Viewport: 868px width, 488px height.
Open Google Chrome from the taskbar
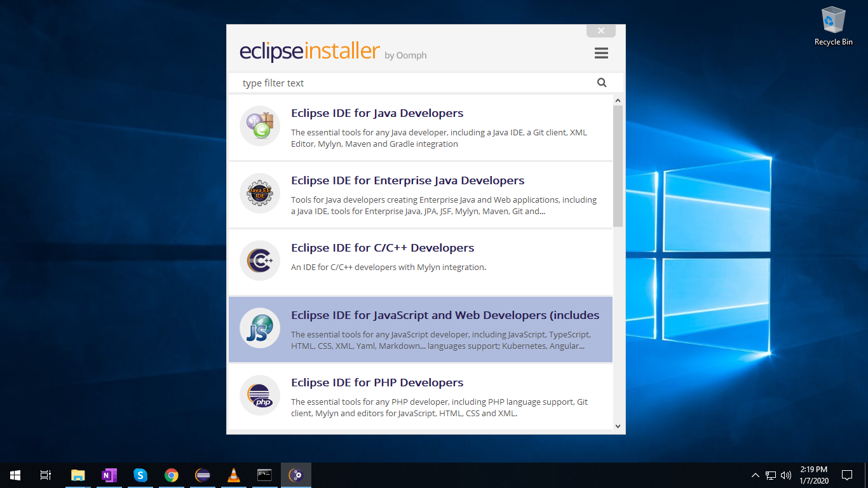171,475
